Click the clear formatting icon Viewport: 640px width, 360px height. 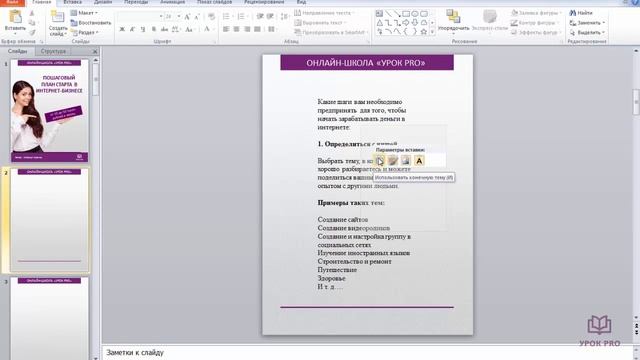pos(211,17)
